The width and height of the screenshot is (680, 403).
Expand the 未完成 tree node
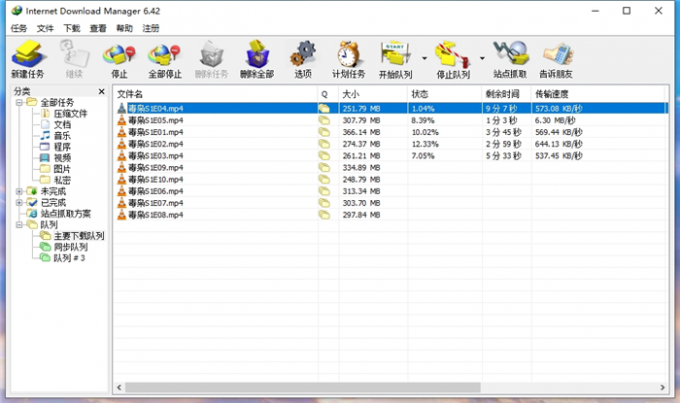19,191
